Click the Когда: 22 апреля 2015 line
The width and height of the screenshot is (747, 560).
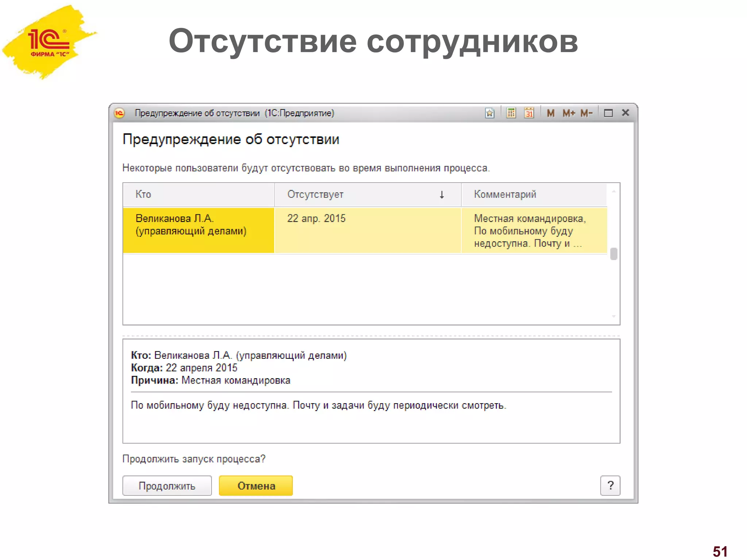[x=184, y=368]
